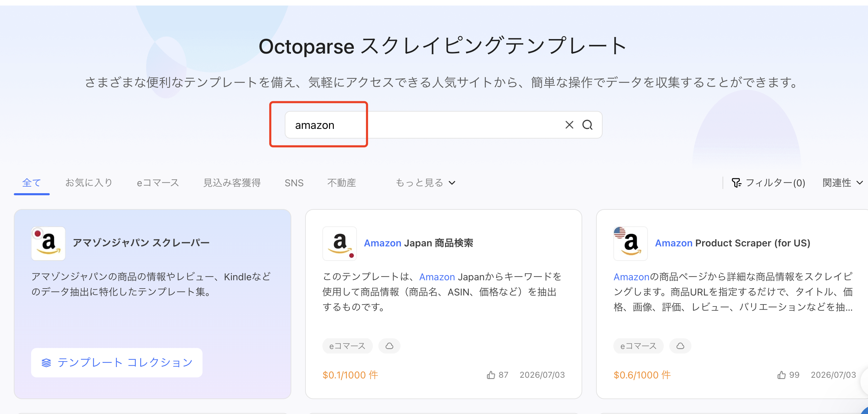Screen dimensions: 868x414
Task: Switch to the SNS tab
Action: pos(294,183)
